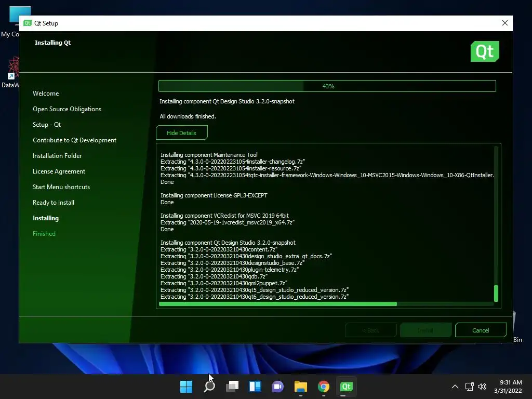
Task: Select the Setup - Qt step
Action: [x=47, y=125]
